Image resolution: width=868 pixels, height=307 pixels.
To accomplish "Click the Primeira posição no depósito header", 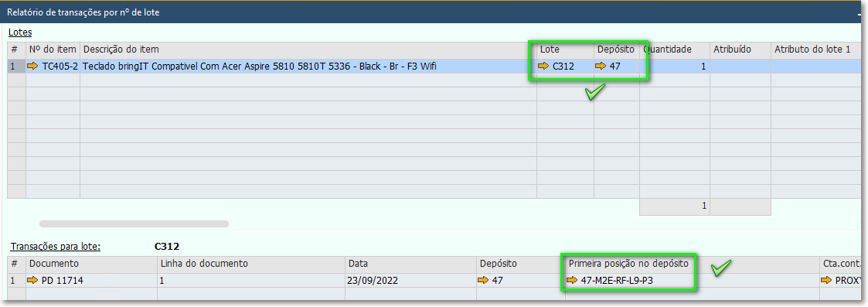I will 629,263.
